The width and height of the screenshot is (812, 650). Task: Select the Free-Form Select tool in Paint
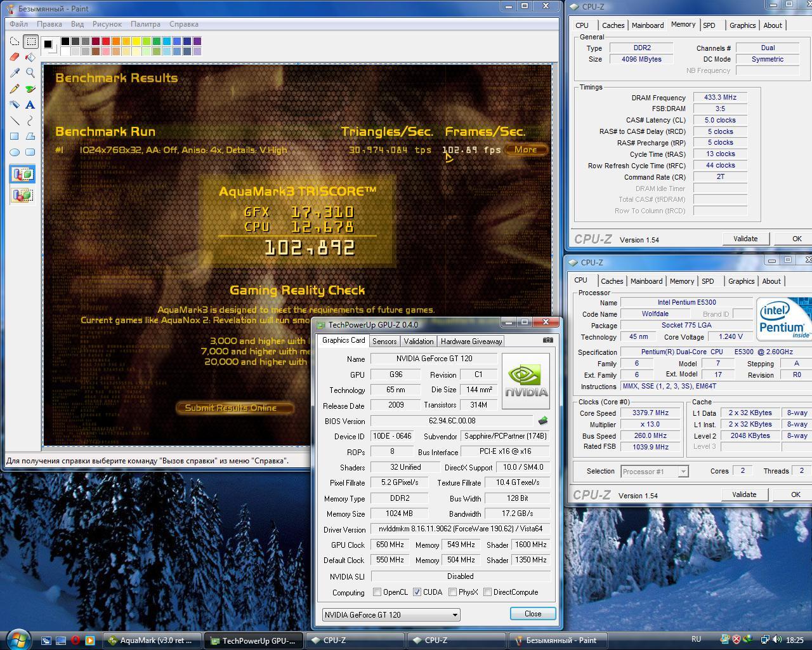point(15,41)
